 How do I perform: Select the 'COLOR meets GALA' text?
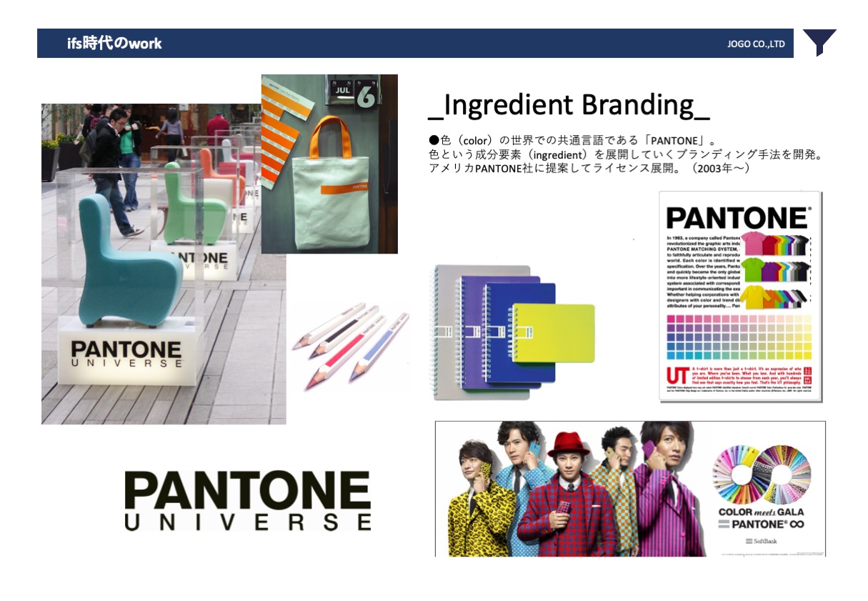point(761,512)
